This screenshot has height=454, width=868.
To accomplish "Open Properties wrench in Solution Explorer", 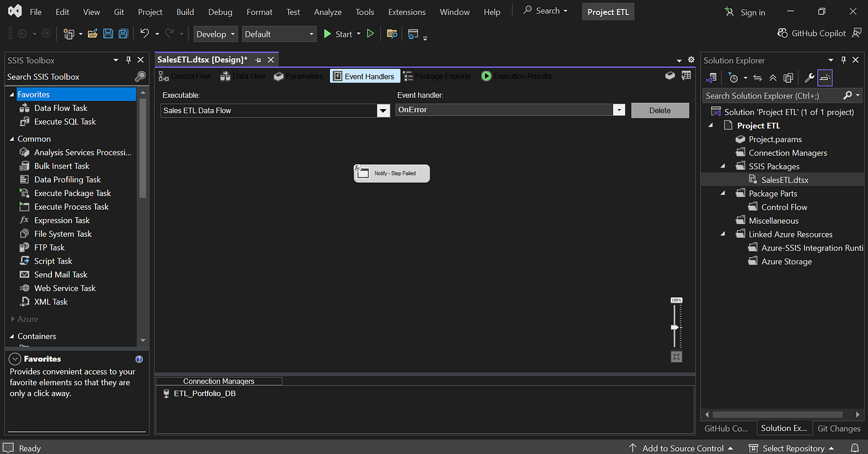I will pyautogui.click(x=809, y=78).
